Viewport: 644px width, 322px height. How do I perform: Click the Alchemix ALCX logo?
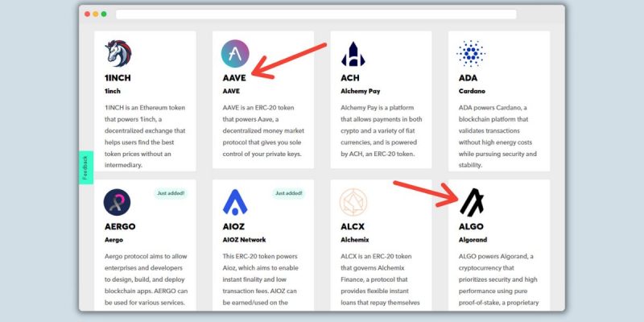click(353, 202)
